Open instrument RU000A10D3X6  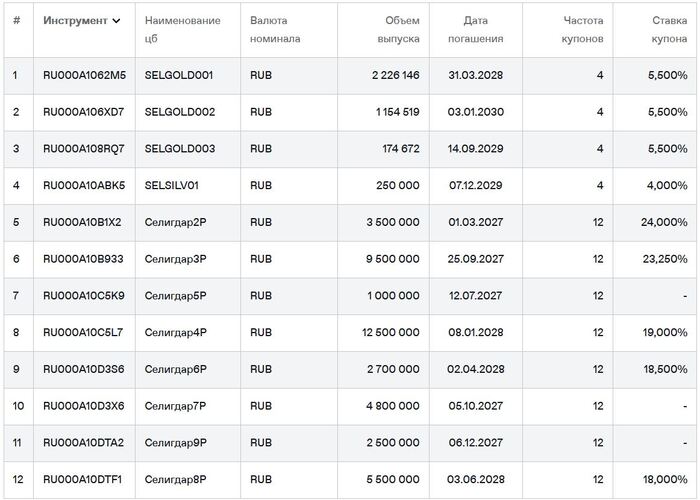(x=83, y=407)
